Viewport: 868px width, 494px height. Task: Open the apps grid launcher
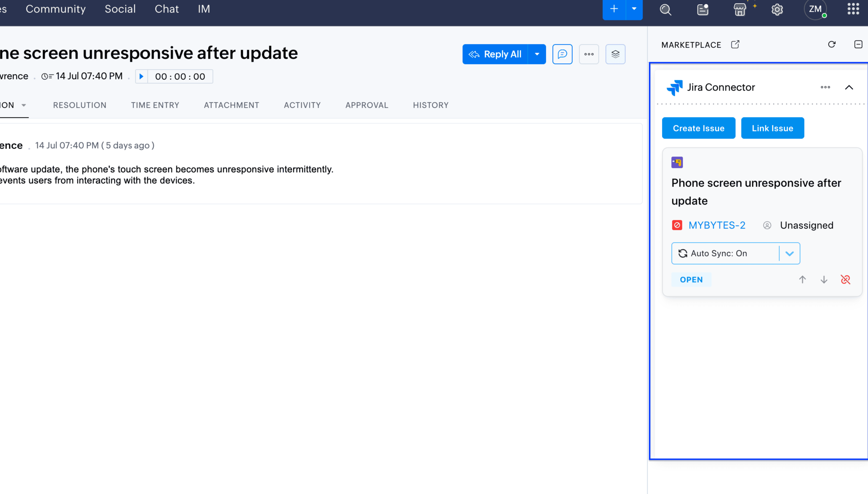click(x=853, y=9)
